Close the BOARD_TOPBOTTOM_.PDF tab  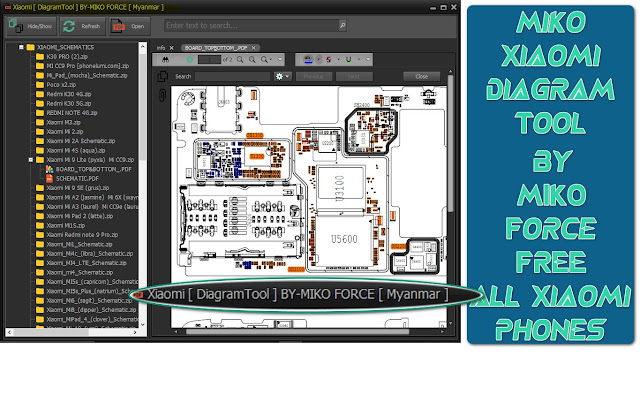[253, 48]
